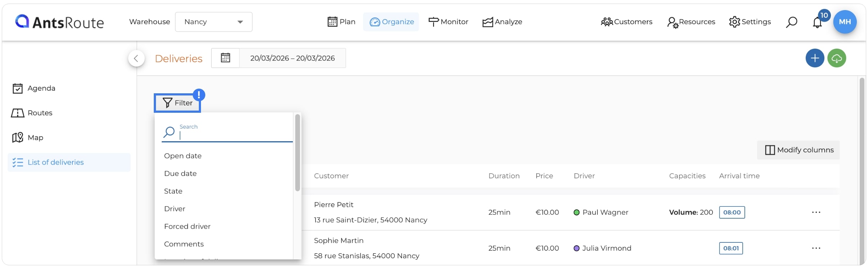Click the Deliveries page title
Viewport: 868px width, 268px height.
pyautogui.click(x=179, y=59)
